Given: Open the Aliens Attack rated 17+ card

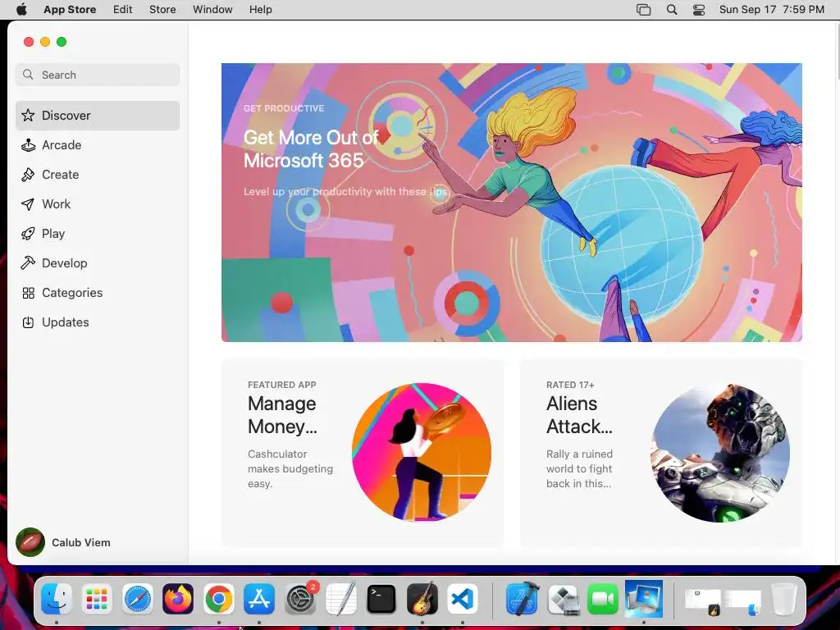Looking at the screenshot, I should pos(661,453).
